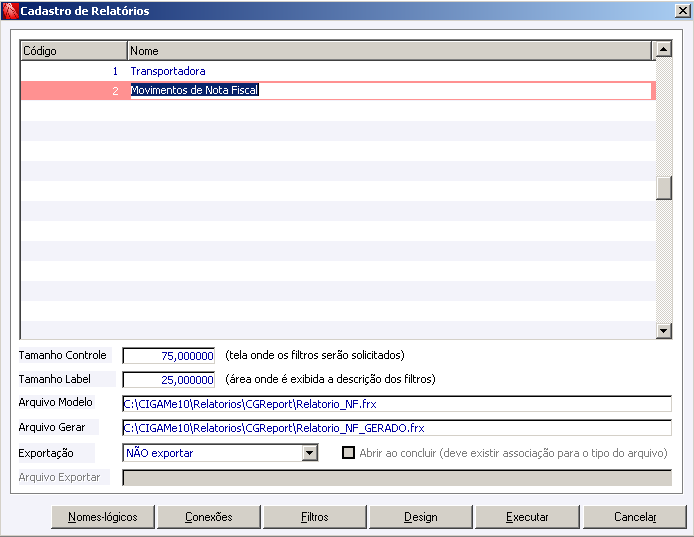Click the Cancelar button
This screenshot has height=537, width=694.
[x=635, y=517]
